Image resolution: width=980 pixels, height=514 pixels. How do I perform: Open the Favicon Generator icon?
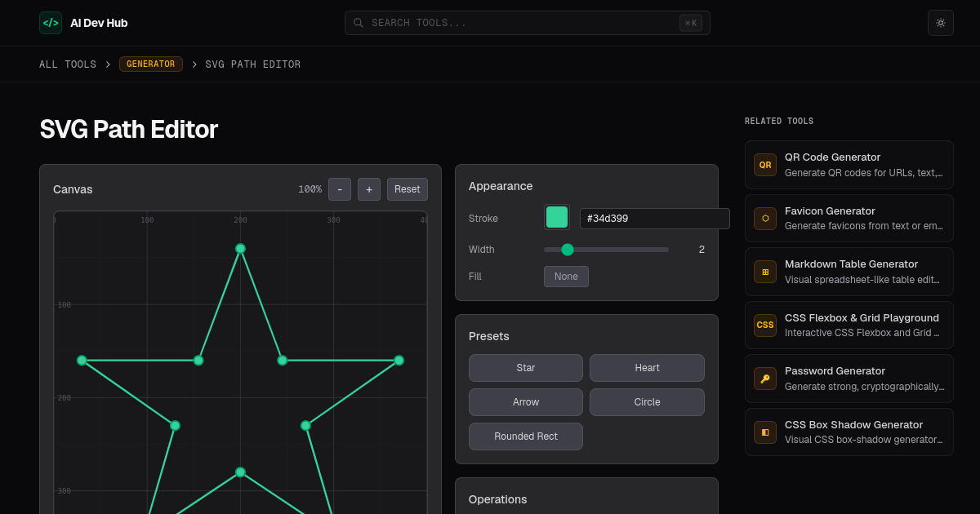tap(765, 219)
